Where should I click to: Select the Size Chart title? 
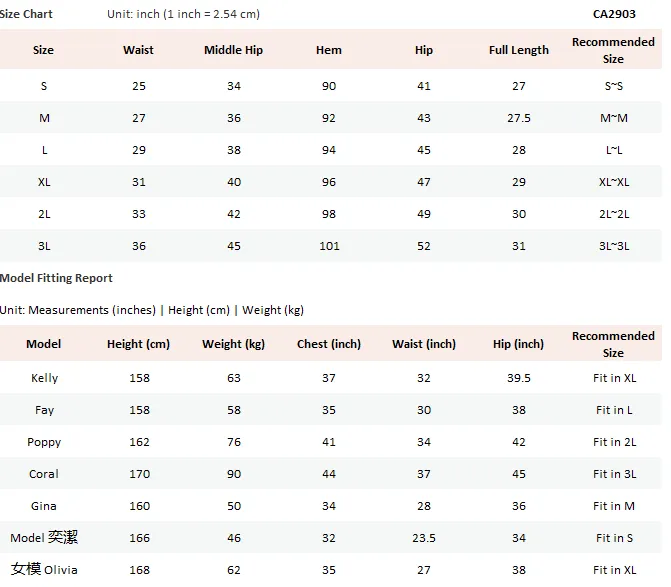point(26,14)
